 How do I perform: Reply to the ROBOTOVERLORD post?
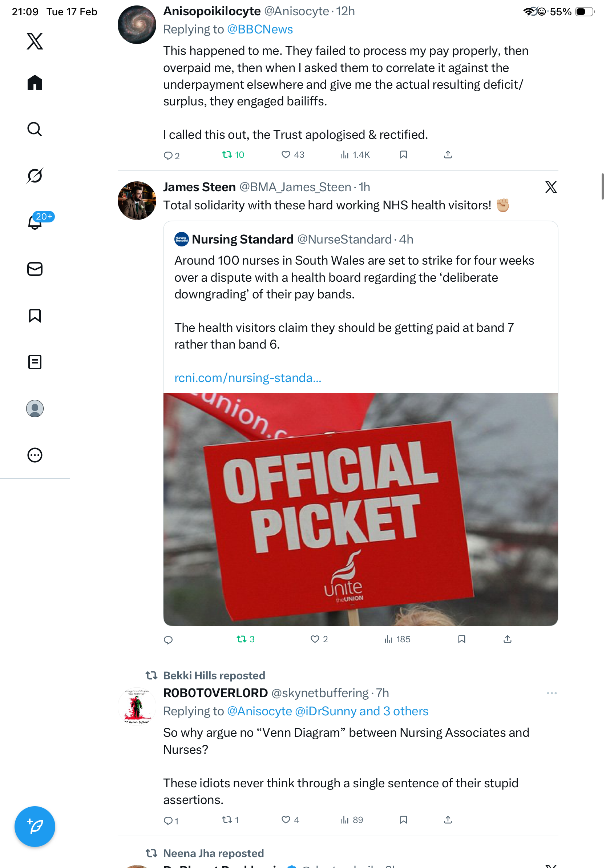point(168,820)
